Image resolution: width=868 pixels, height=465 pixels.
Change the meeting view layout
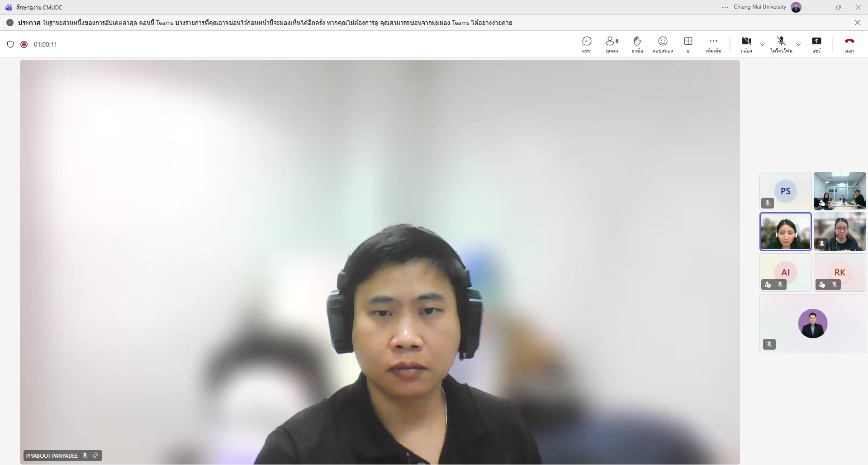coord(688,44)
